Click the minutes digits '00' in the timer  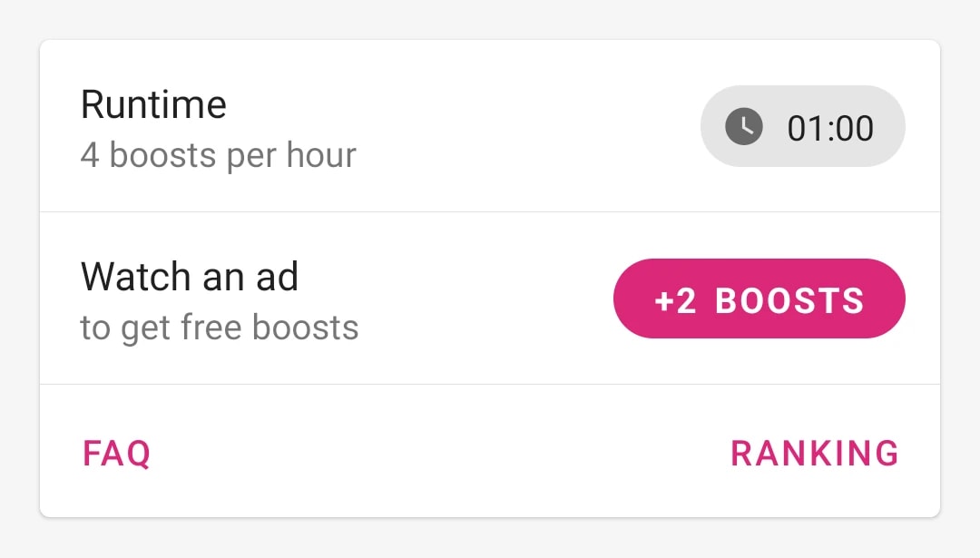[853, 128]
